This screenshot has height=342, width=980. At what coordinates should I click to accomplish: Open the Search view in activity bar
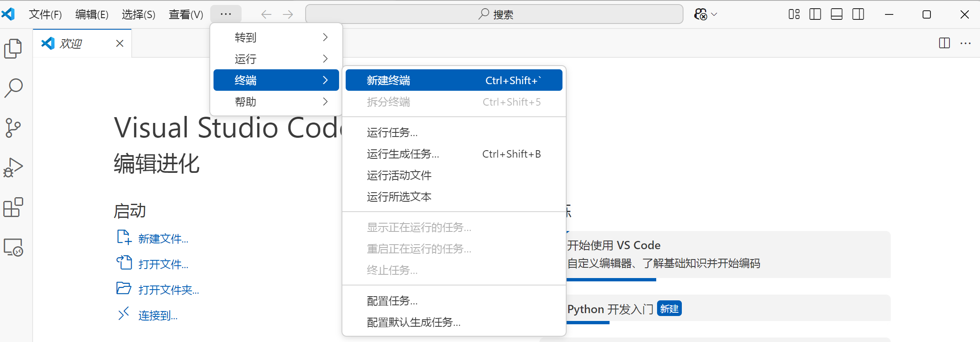click(13, 88)
